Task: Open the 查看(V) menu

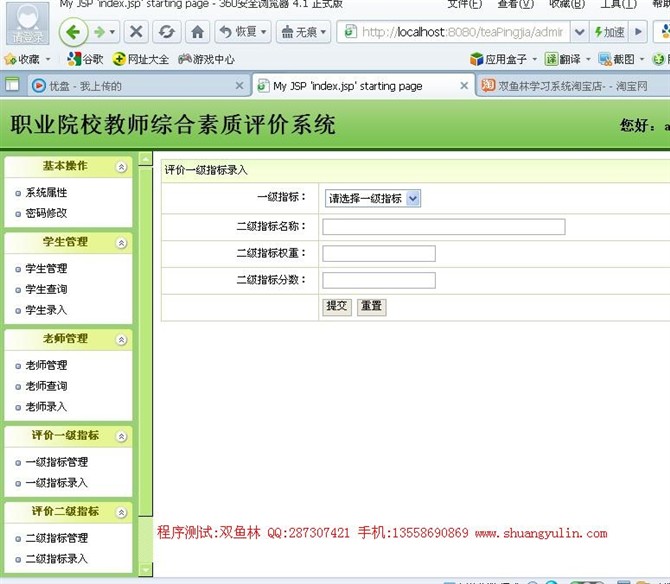Action: point(516,4)
